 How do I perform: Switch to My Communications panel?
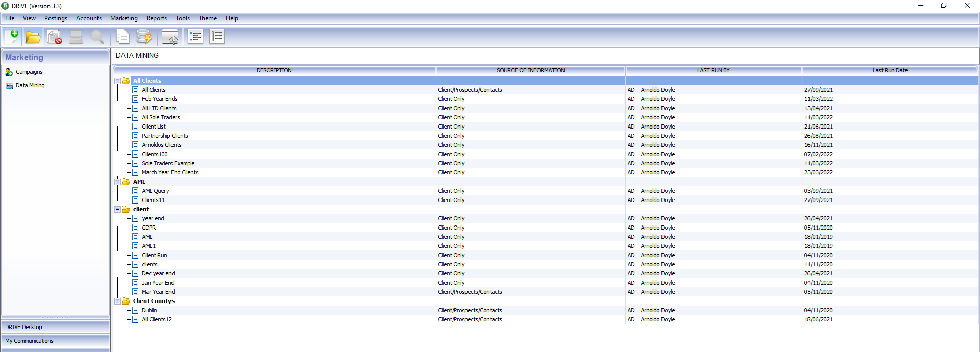[x=55, y=341]
